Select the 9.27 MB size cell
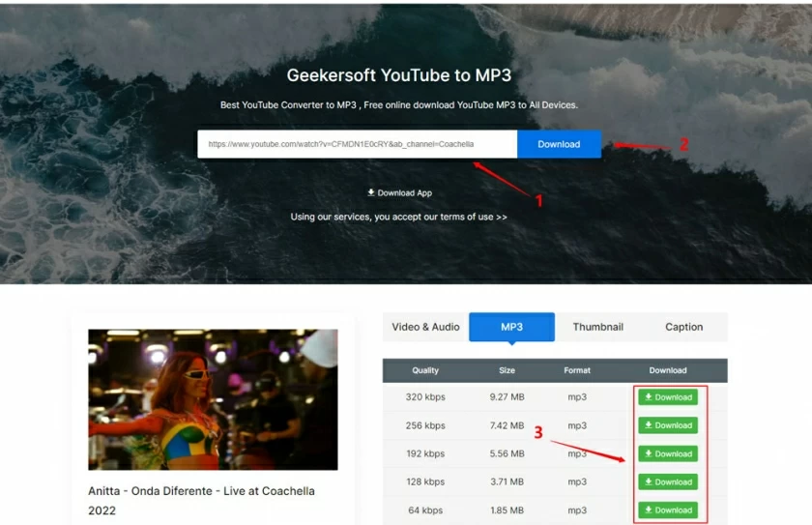812x525 pixels. [507, 397]
